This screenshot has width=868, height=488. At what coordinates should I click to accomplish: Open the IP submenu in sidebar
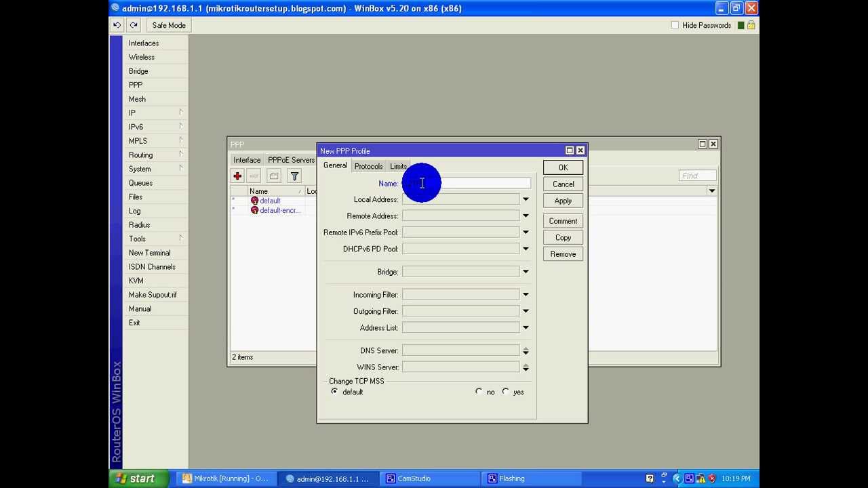tap(132, 113)
